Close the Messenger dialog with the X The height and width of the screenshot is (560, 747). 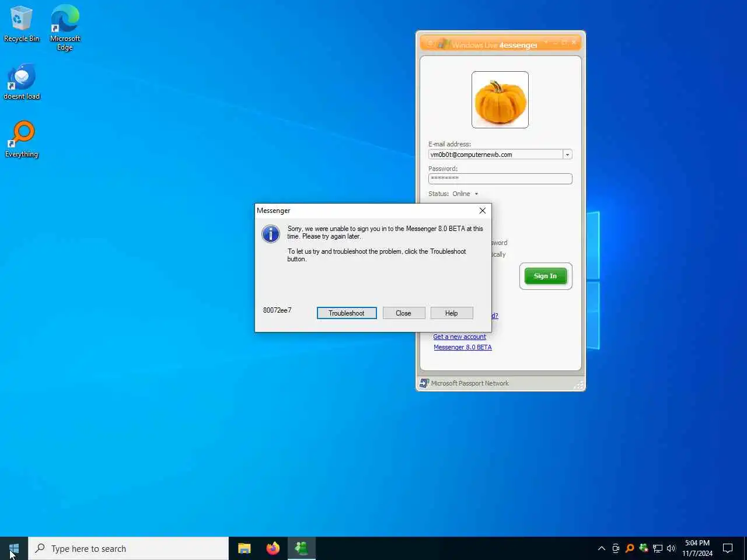(483, 211)
